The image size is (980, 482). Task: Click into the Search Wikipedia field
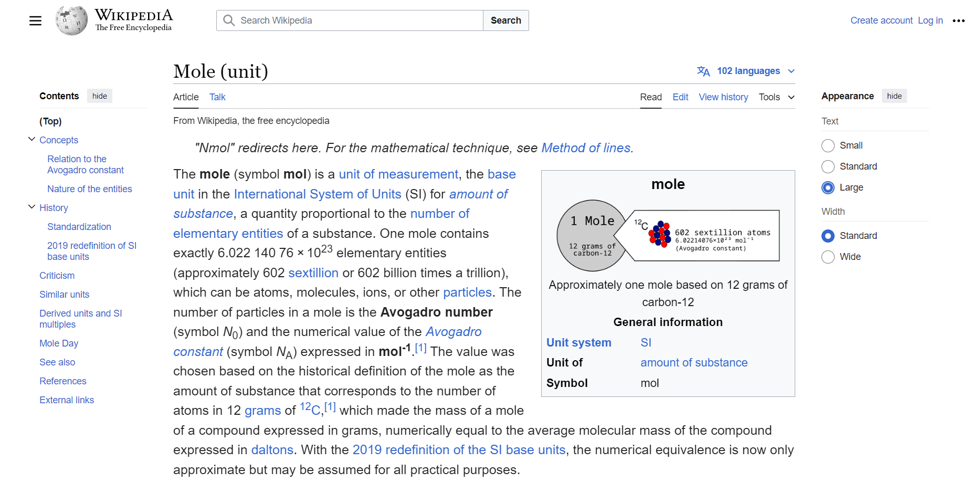tap(357, 20)
